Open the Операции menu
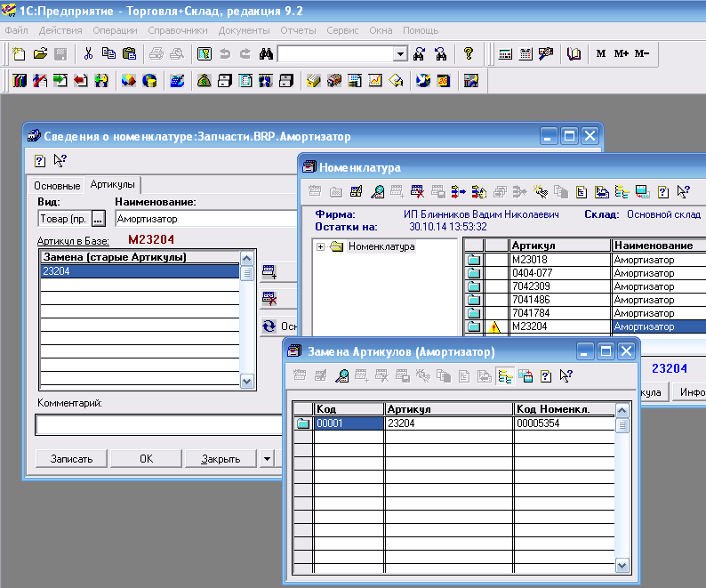The image size is (706, 588). pos(115,30)
